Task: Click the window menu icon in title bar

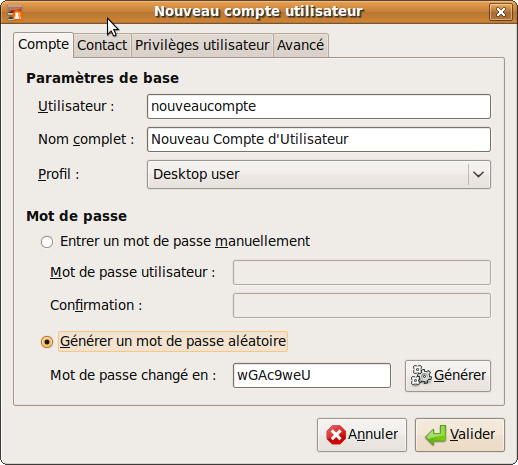Action: pyautogui.click(x=15, y=12)
